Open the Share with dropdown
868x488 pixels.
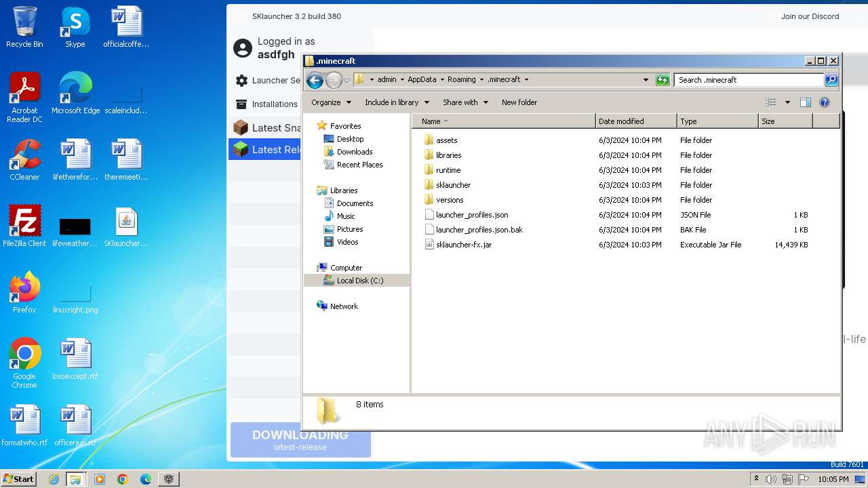(465, 102)
